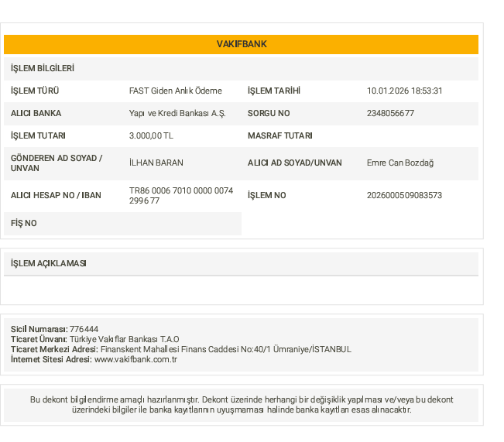The width and height of the screenshot is (504, 442).
Task: Click the İŞLEM TUTARI label
Action: [x=38, y=135]
